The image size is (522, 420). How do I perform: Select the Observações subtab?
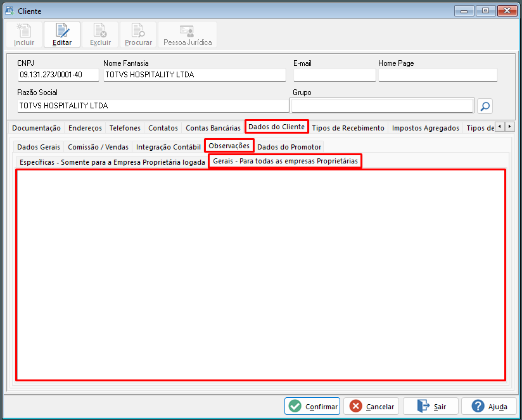[x=229, y=146]
